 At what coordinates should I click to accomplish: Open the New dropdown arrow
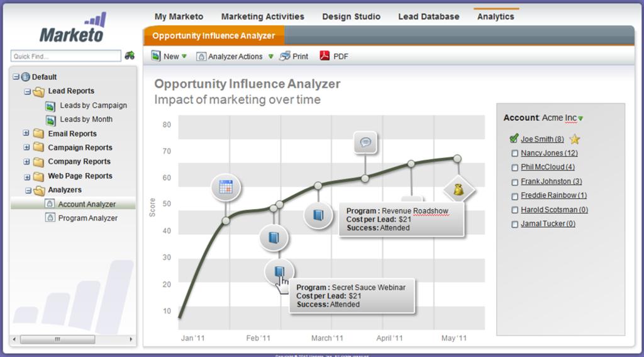(x=184, y=56)
